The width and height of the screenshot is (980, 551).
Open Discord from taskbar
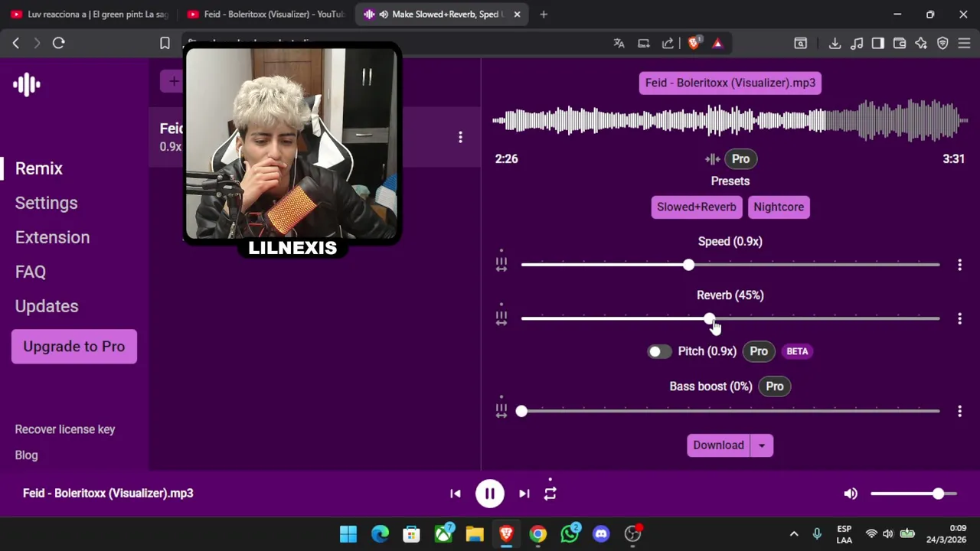(x=601, y=533)
